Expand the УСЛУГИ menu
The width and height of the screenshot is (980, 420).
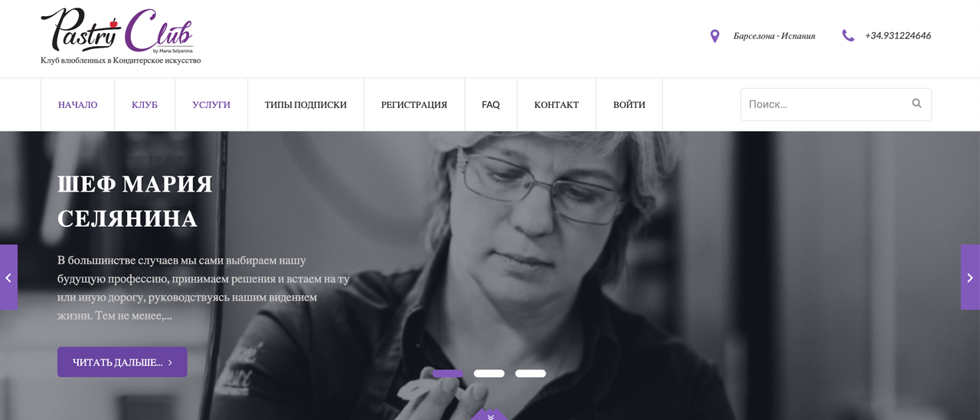[211, 105]
